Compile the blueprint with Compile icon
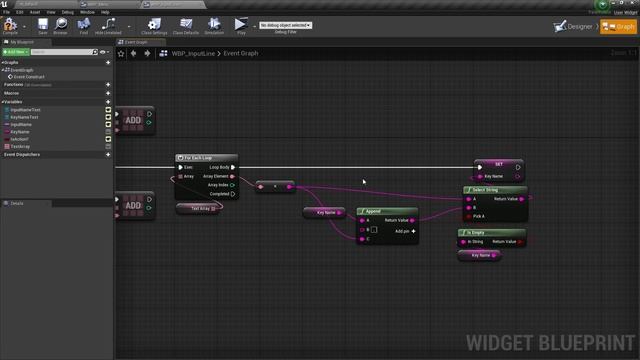This screenshot has width=640, height=360. pos(10,25)
